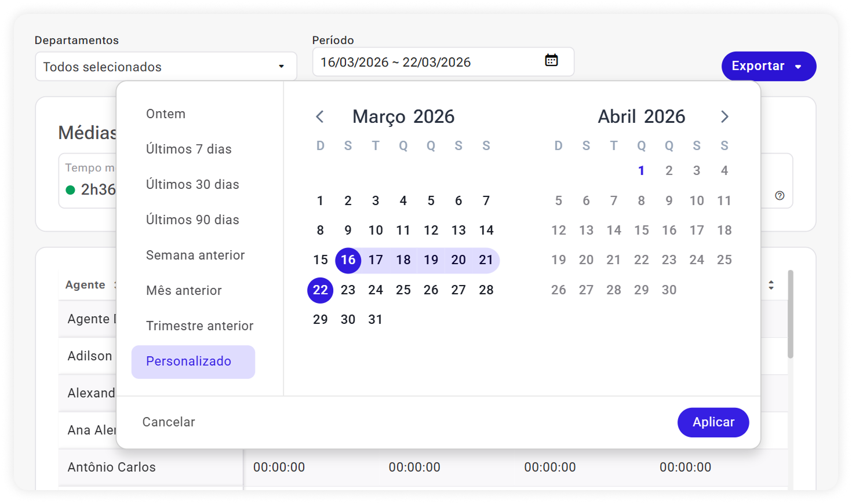Click the help question mark icon
The width and height of the screenshot is (852, 504).
pyautogui.click(x=780, y=196)
